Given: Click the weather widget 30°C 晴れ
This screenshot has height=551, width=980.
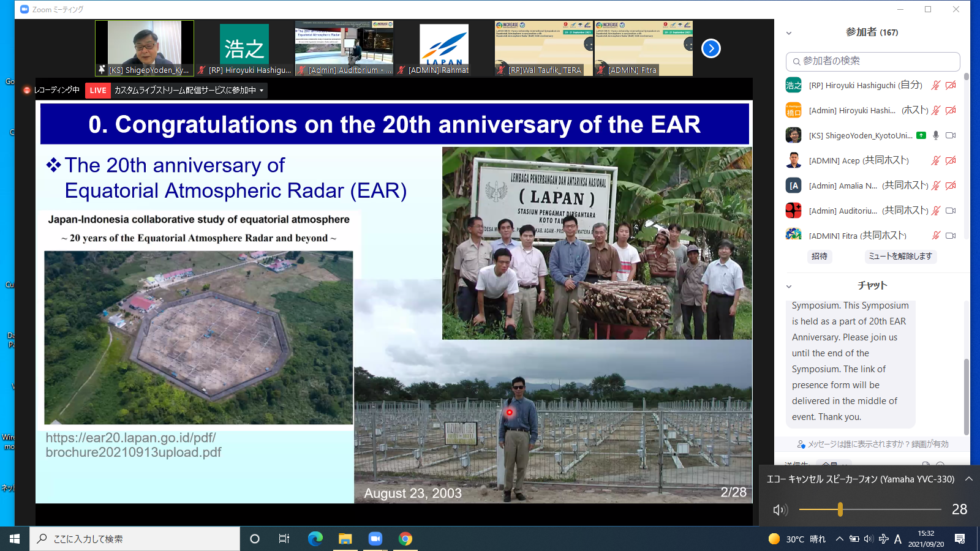Looking at the screenshot, I should pos(797,539).
